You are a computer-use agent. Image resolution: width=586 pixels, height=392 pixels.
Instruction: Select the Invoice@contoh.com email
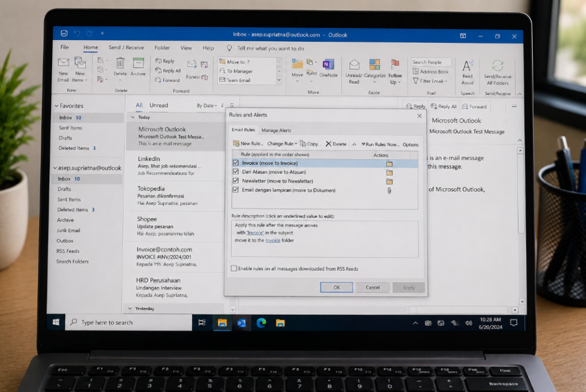pos(174,257)
